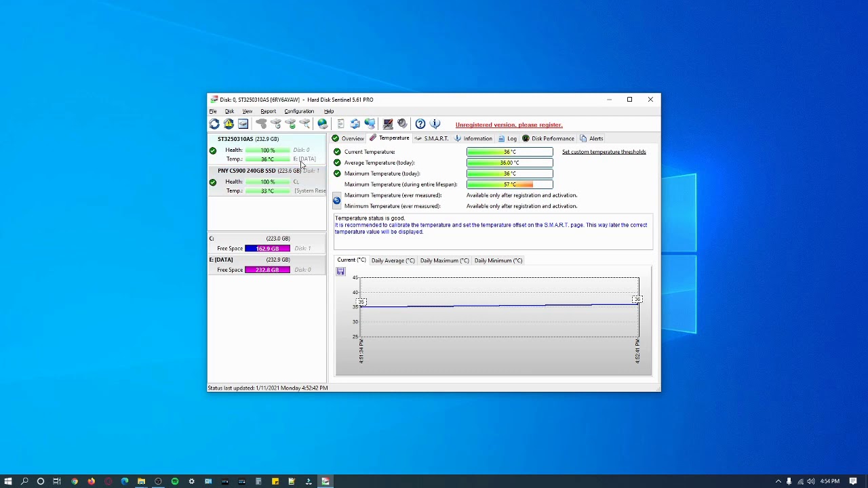Open Windows search from the taskbar

click(x=24, y=481)
